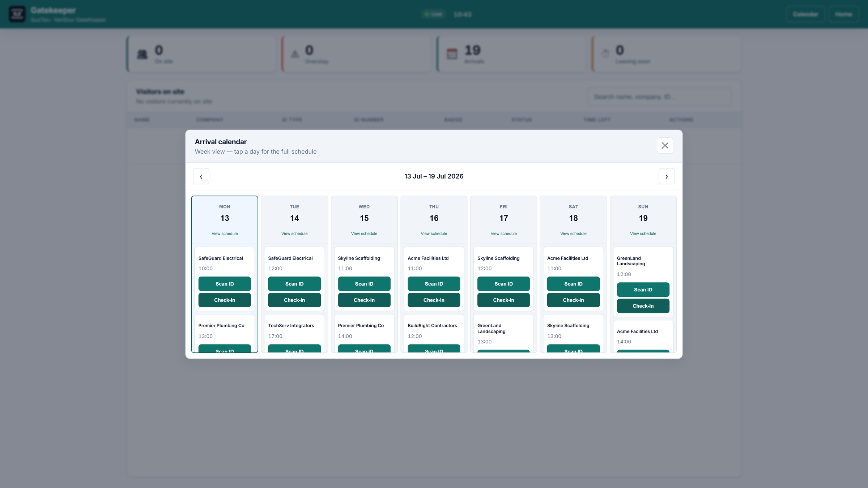View schedule for Wednesday 15

[x=364, y=234]
